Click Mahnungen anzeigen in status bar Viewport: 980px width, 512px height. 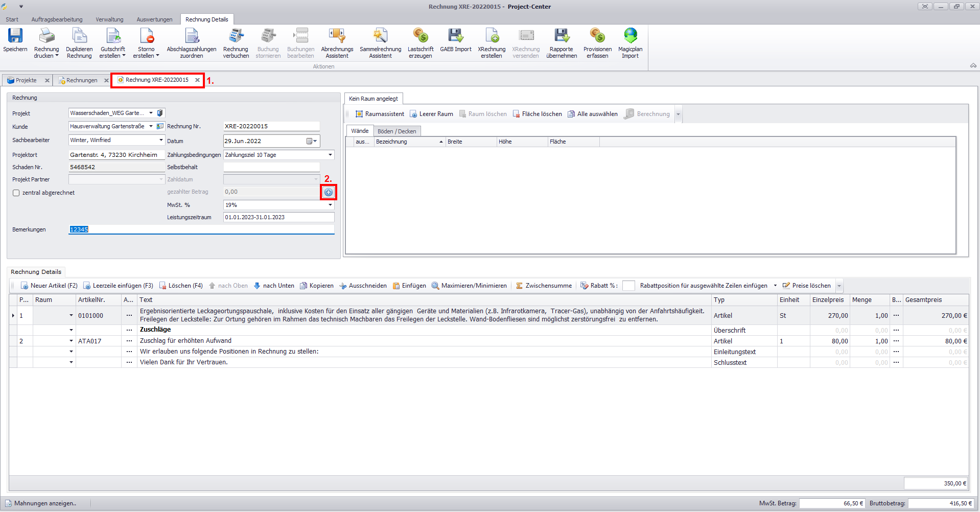point(41,503)
